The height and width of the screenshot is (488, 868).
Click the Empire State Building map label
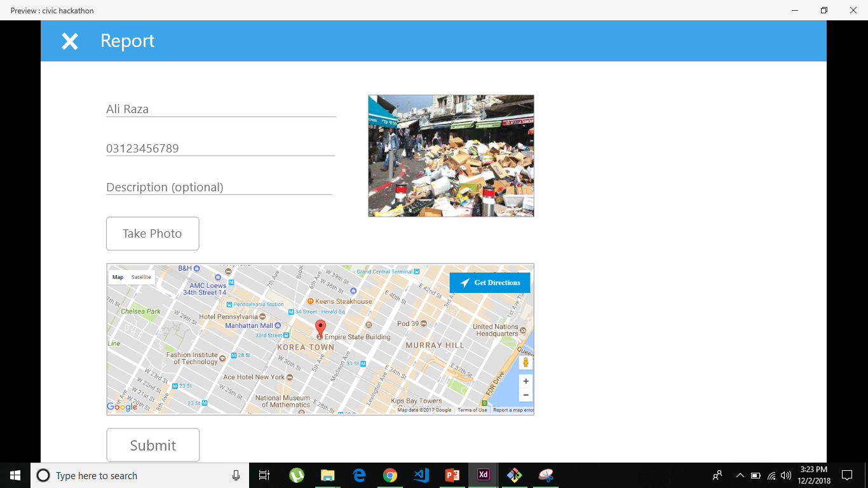[x=357, y=337]
